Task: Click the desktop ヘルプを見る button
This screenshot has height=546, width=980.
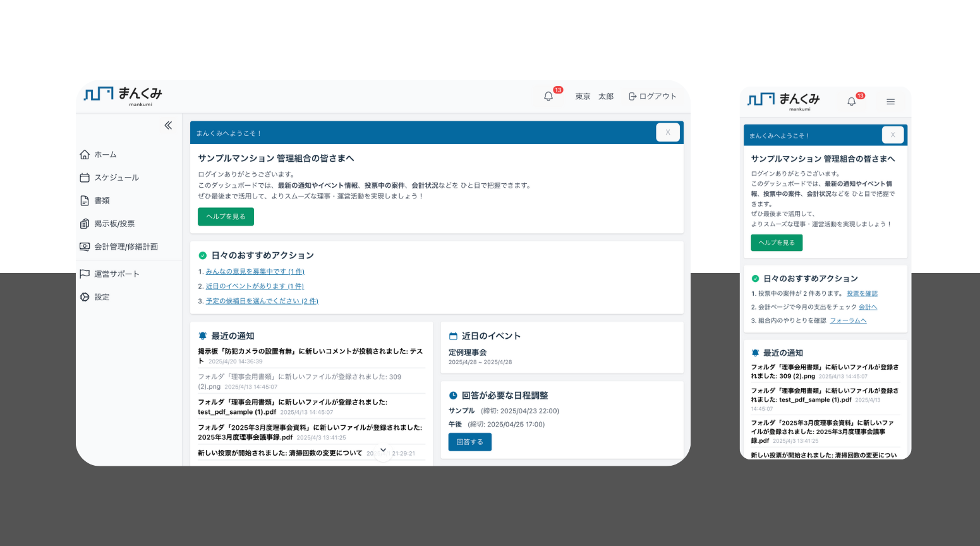Action: point(226,217)
